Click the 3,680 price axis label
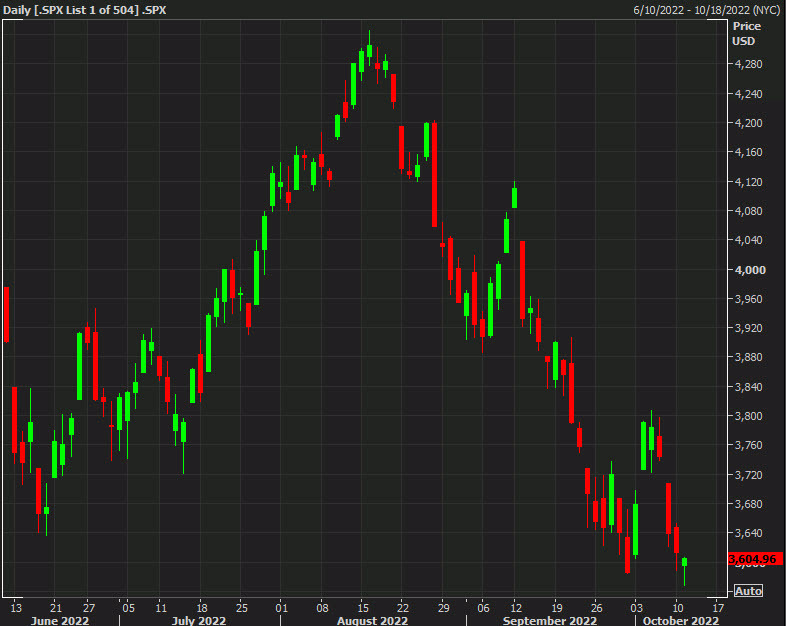The height and width of the screenshot is (626, 786). pos(748,504)
